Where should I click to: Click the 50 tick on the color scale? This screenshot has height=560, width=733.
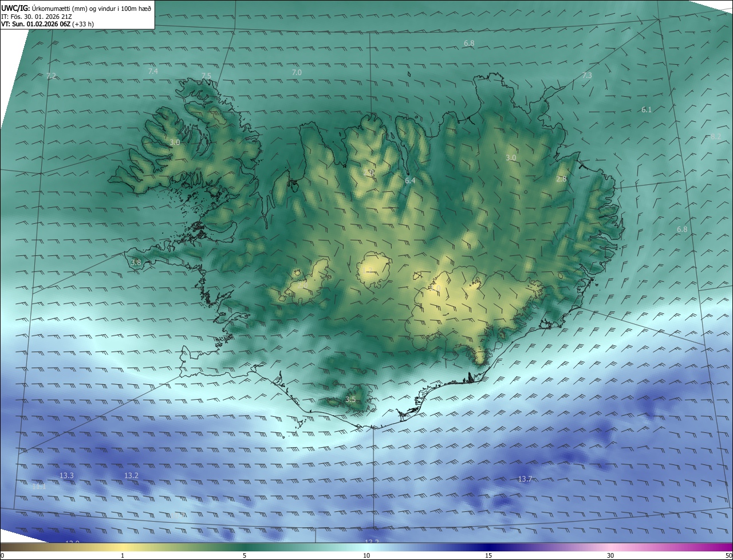728,555
